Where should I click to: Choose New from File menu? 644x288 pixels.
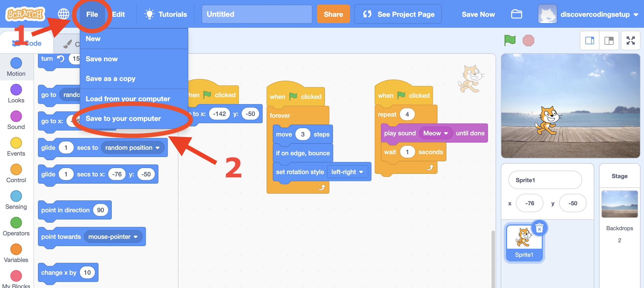134,39
